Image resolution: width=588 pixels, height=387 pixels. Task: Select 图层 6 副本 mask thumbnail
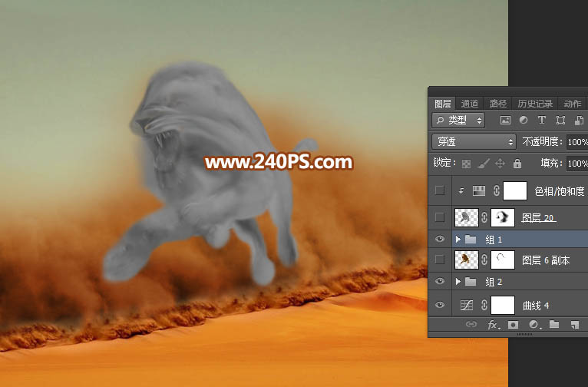503,260
